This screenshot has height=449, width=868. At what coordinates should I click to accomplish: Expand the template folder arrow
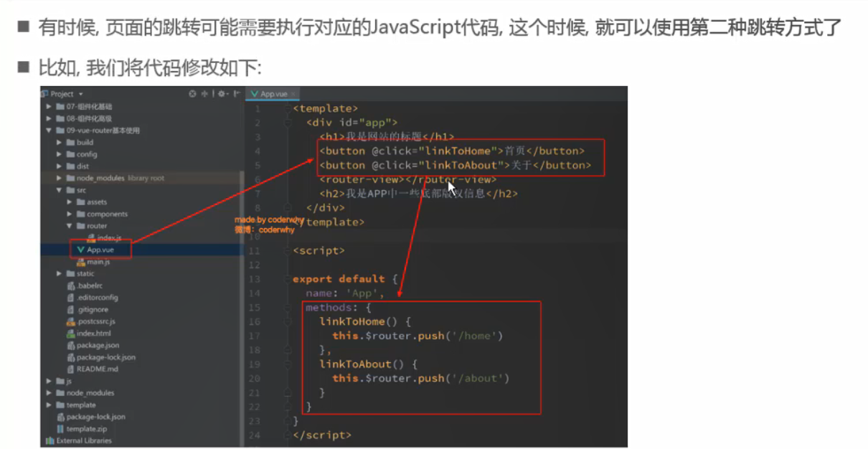point(49,405)
